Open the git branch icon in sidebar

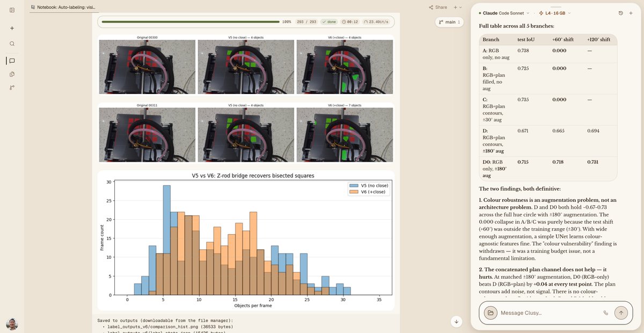click(x=12, y=88)
